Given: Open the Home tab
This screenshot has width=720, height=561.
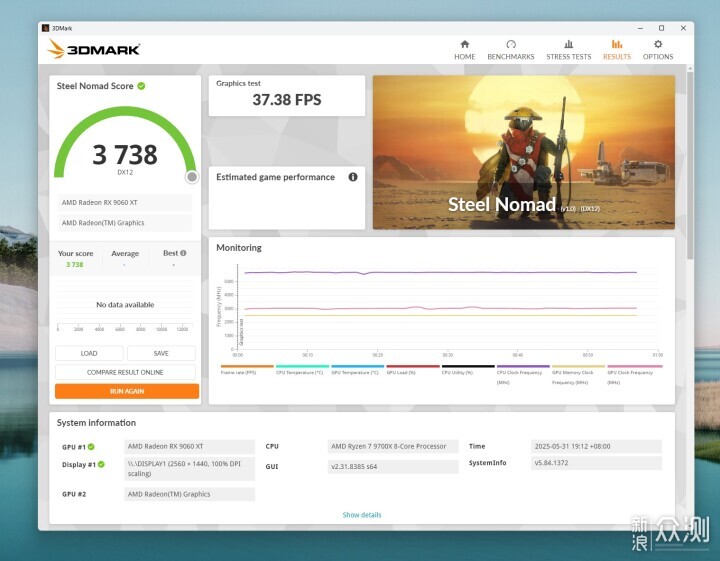Looking at the screenshot, I should (x=464, y=50).
